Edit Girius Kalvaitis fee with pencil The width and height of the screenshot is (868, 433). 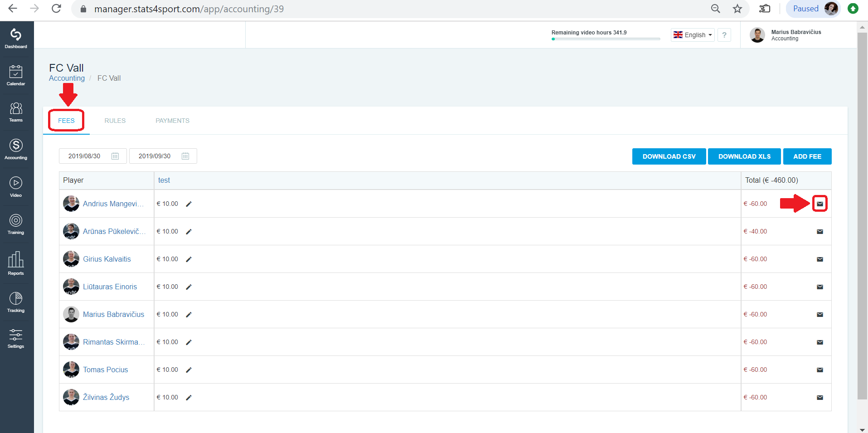click(189, 259)
